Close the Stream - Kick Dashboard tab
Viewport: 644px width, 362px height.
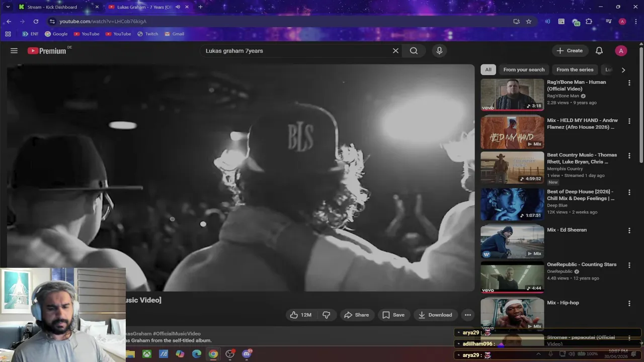[97, 7]
